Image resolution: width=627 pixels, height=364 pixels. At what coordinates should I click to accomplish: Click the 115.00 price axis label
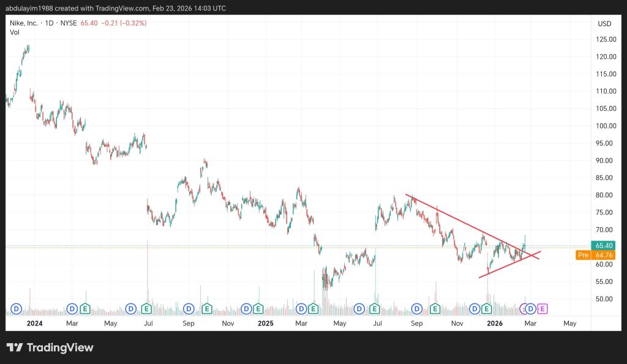click(606, 74)
